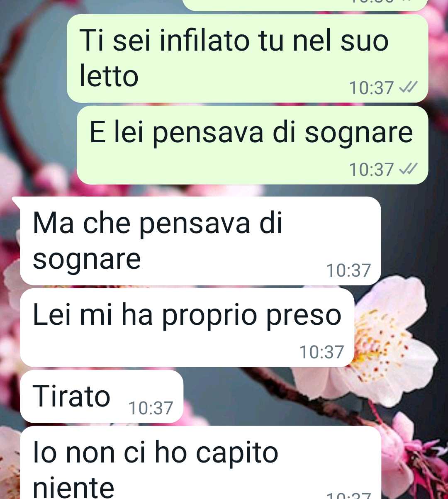Image resolution: width=448 pixels, height=499 pixels.
Task: Tap the "Lei mi ha proprio preso" message
Action: 187,328
